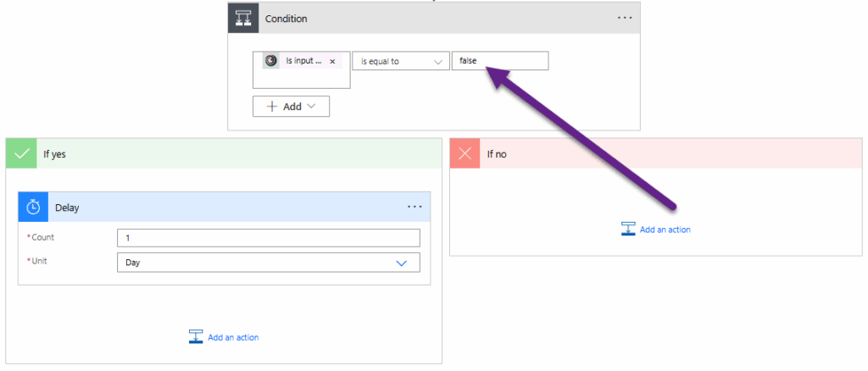This screenshot has height=371, width=868.
Task: Click the Delay timer icon
Action: 34,207
